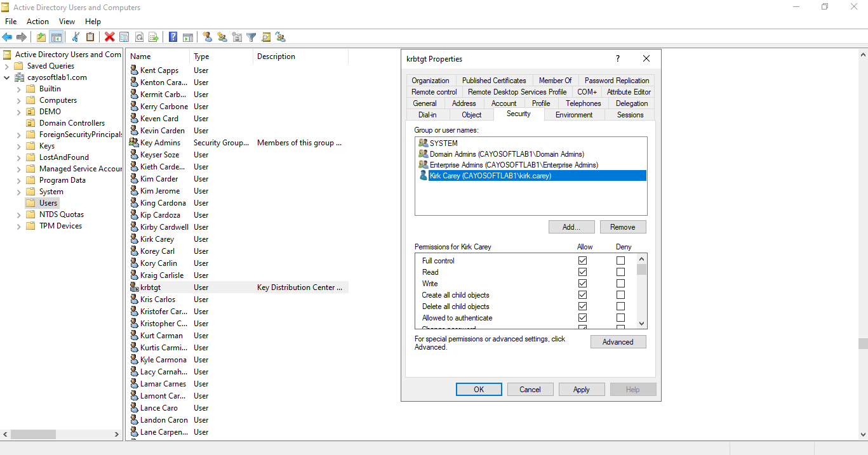Check Deny box for Write permission
This screenshot has height=455, width=868.
tap(620, 284)
